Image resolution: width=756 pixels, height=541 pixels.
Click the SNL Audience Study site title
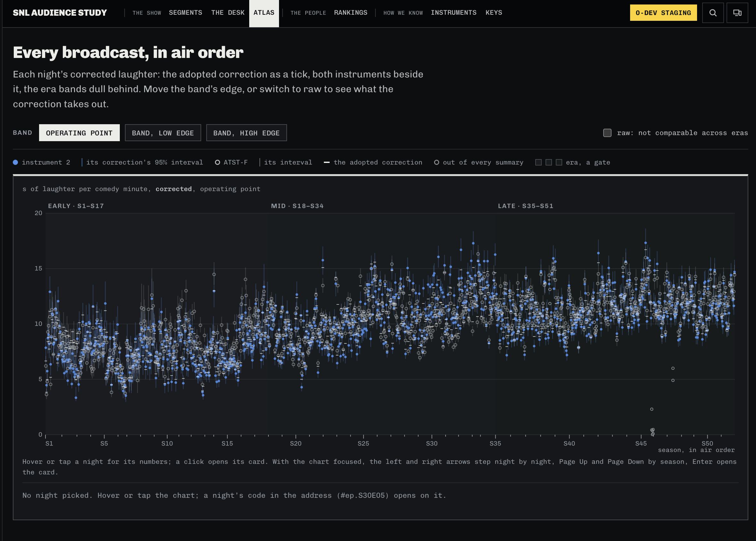point(60,13)
